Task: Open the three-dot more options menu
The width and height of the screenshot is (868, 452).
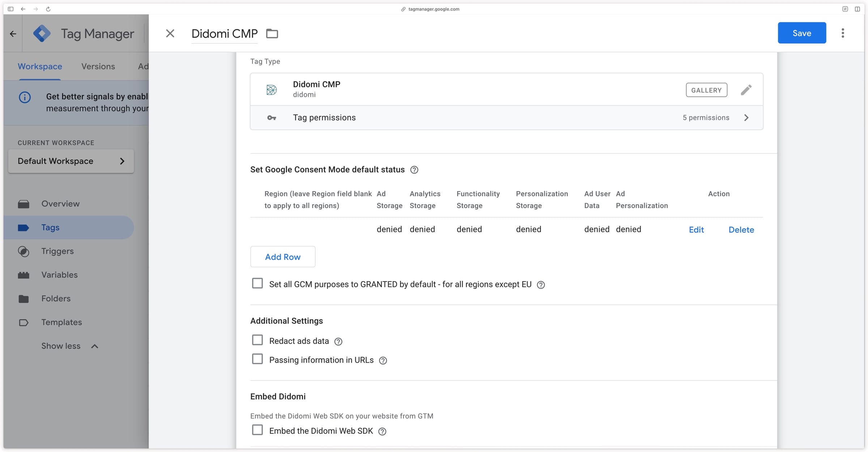Action: (843, 33)
